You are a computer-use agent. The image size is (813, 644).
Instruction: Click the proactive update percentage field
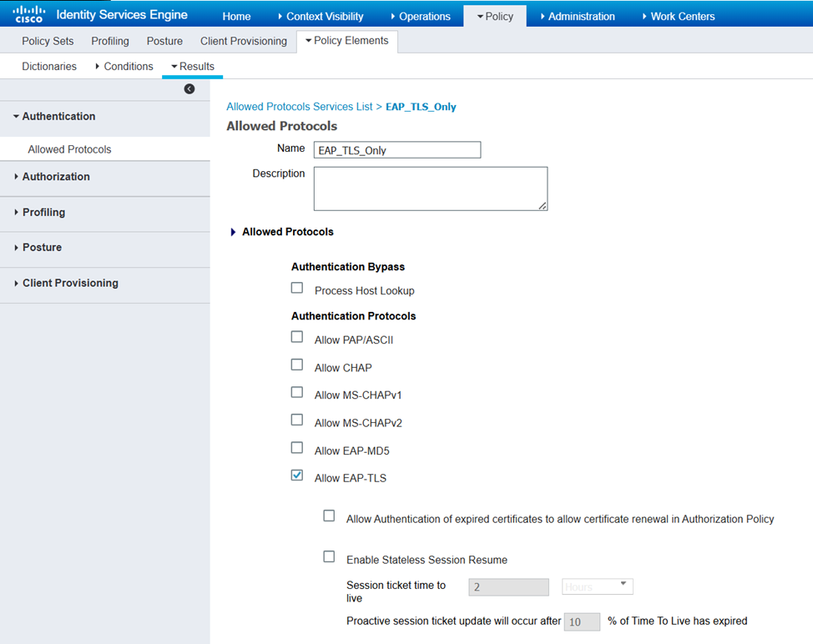pos(582,621)
